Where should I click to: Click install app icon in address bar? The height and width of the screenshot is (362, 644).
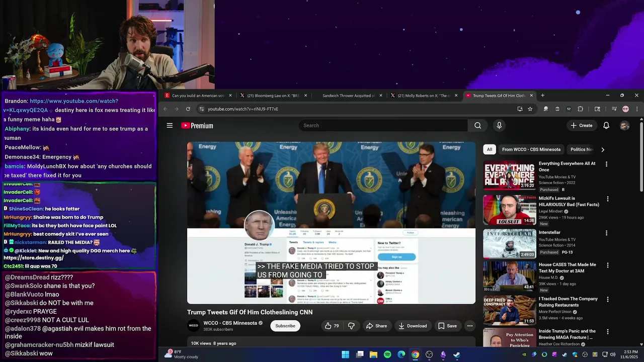(x=520, y=109)
